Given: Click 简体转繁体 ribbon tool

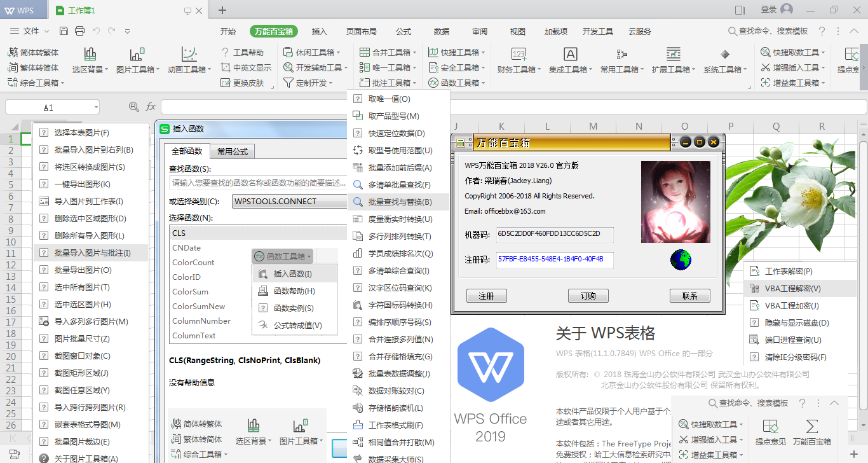Looking at the screenshot, I should 34,52.
